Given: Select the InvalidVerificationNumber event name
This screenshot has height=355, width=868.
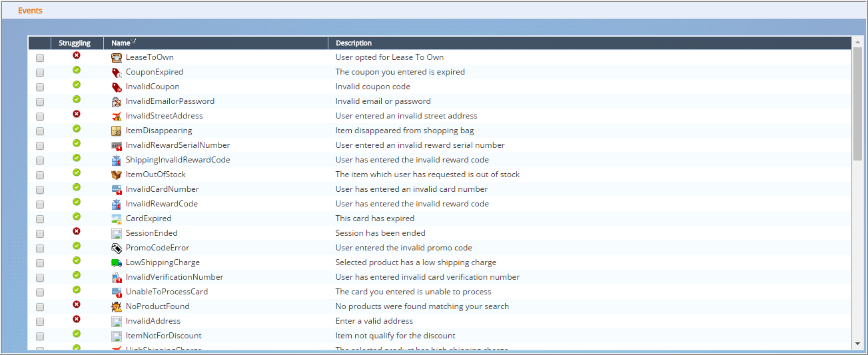Looking at the screenshot, I should 175,277.
